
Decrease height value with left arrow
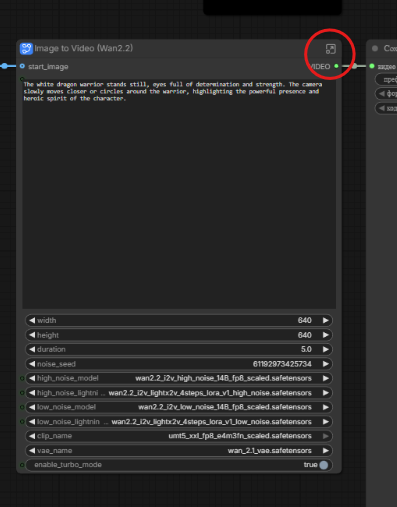[x=32, y=335]
